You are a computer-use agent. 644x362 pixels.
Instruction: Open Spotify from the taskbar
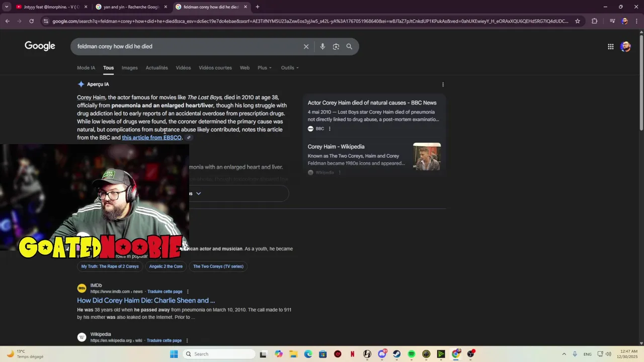(412, 354)
